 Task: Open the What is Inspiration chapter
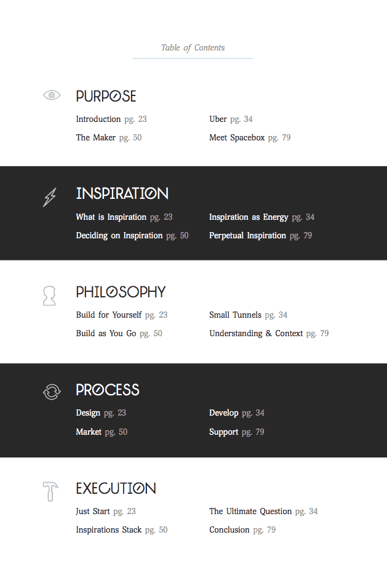(x=111, y=217)
